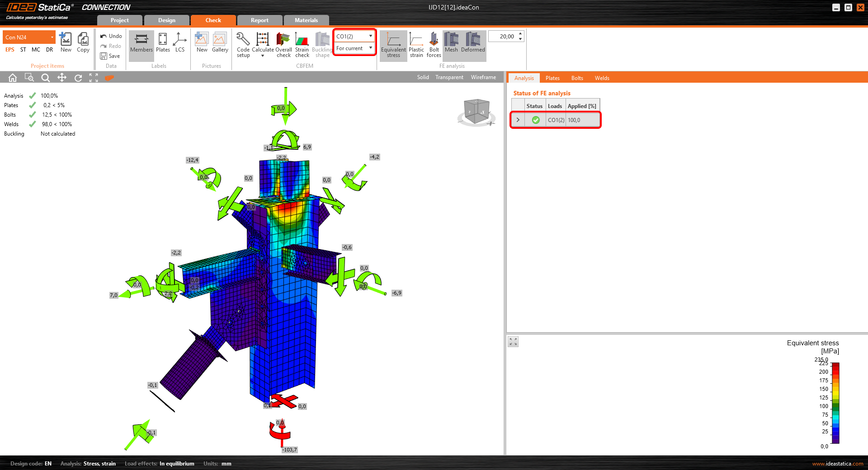Click the 20,00 scale input field
The width and height of the screenshot is (868, 470).
pyautogui.click(x=503, y=36)
